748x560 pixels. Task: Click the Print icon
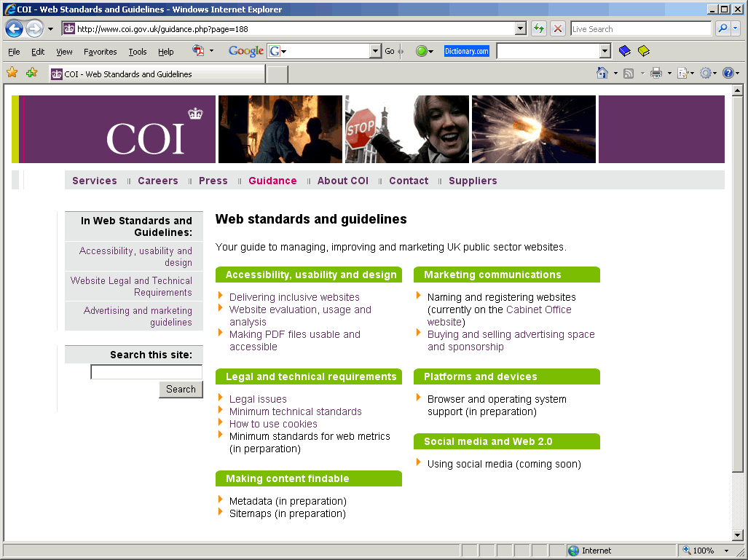tap(656, 73)
